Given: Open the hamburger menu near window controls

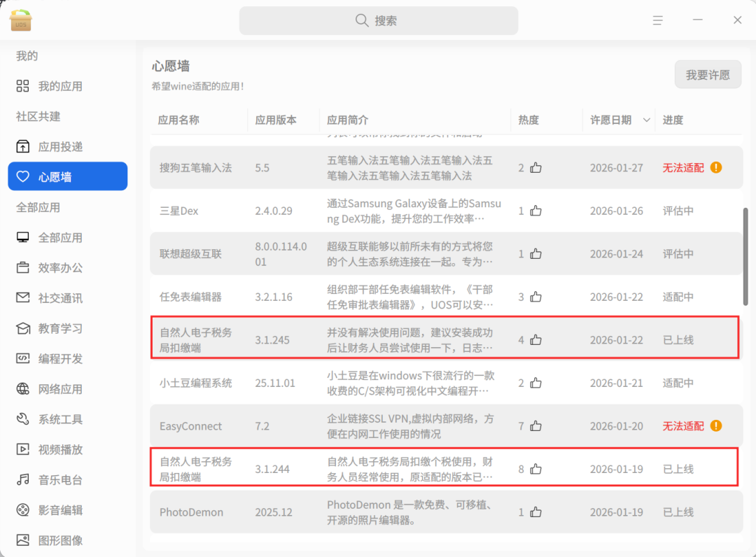Looking at the screenshot, I should (x=658, y=20).
